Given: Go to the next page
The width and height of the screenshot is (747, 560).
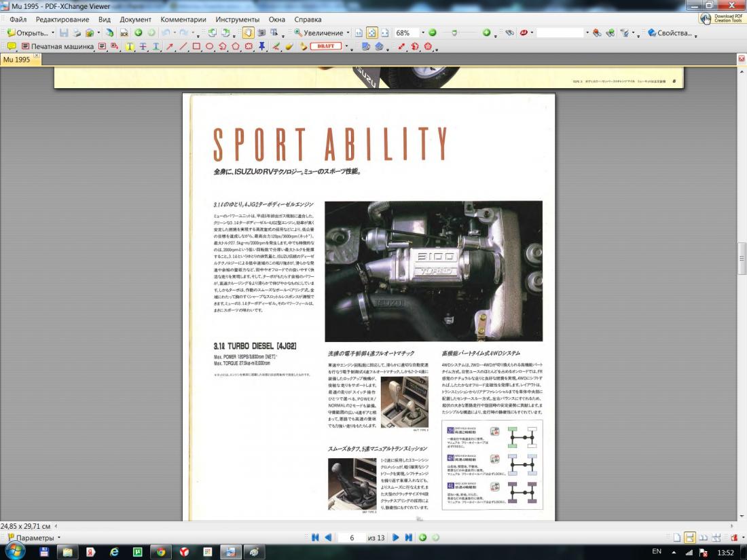Looking at the screenshot, I should click(x=395, y=538).
